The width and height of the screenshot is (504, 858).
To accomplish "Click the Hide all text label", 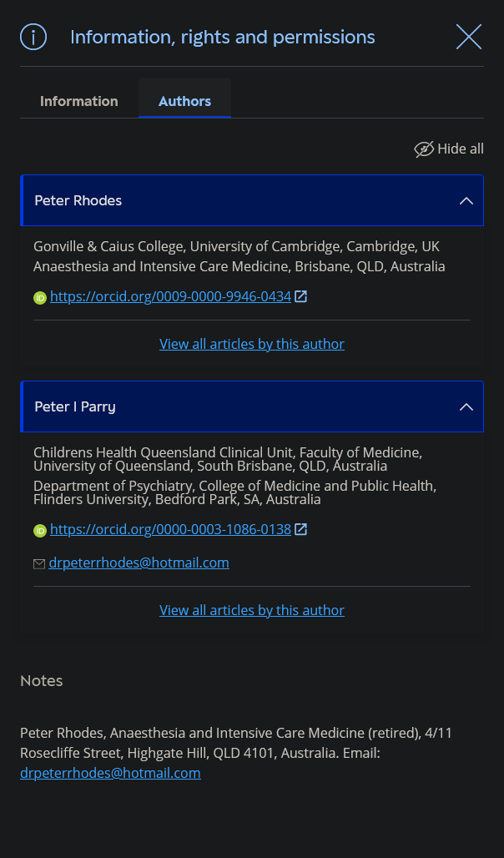I will pyautogui.click(x=461, y=149).
